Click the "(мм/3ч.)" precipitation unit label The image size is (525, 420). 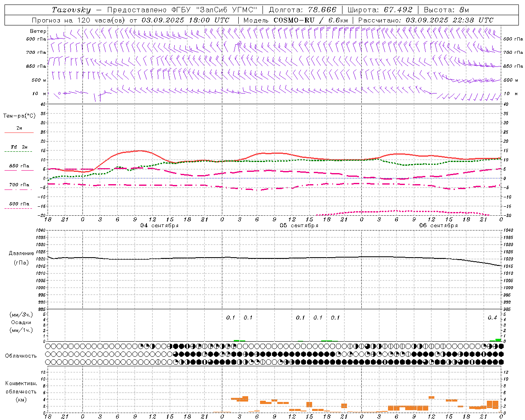coord(21,315)
